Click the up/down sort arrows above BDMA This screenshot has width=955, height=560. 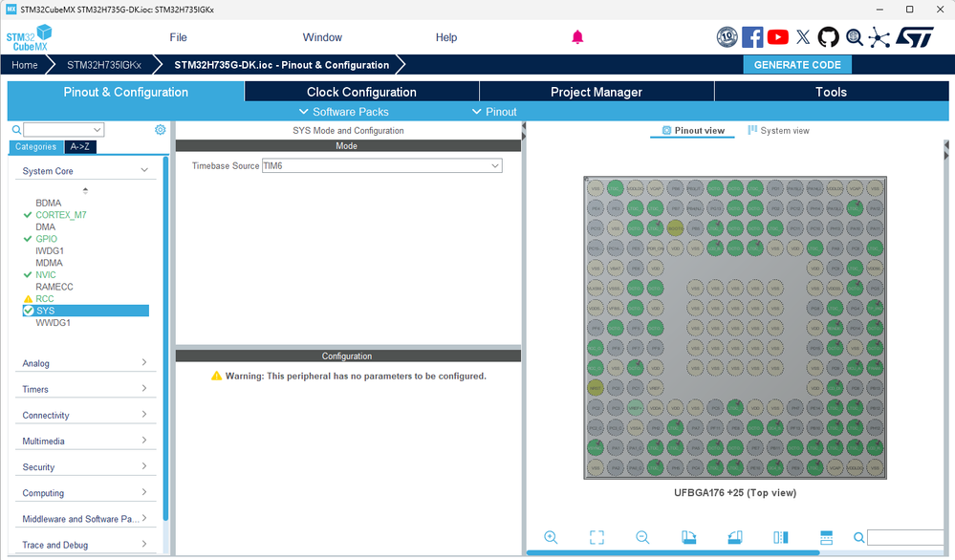coord(85,190)
